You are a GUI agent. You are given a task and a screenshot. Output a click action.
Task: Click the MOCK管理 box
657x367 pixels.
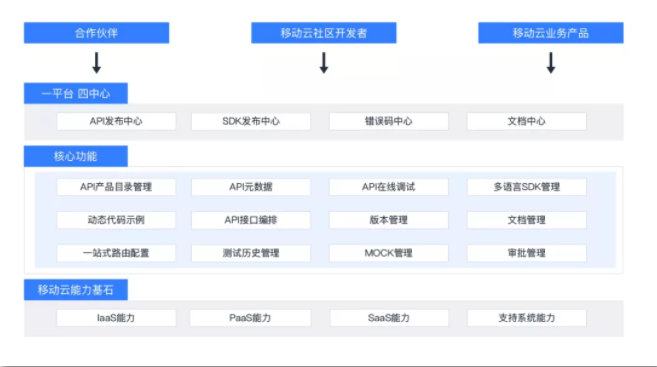(x=388, y=253)
